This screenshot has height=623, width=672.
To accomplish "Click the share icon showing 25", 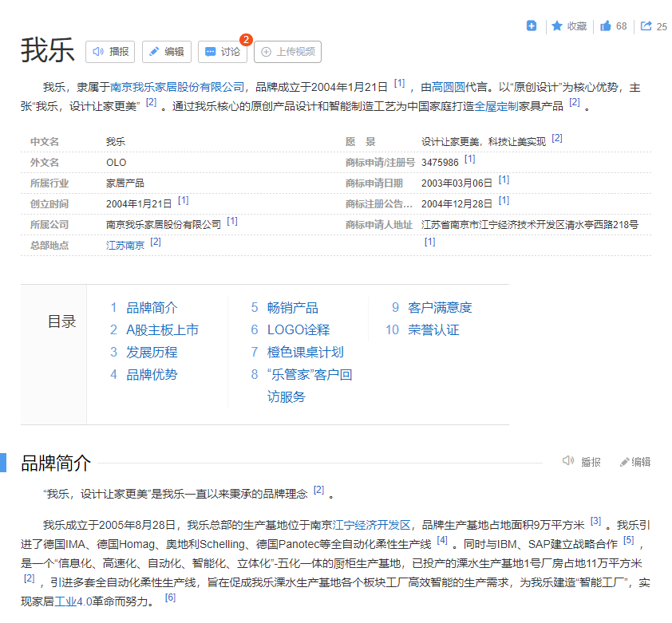I will (x=646, y=26).
